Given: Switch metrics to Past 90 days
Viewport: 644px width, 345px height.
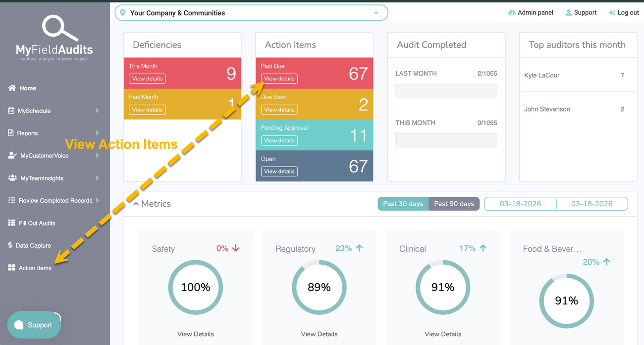Looking at the screenshot, I should (454, 204).
